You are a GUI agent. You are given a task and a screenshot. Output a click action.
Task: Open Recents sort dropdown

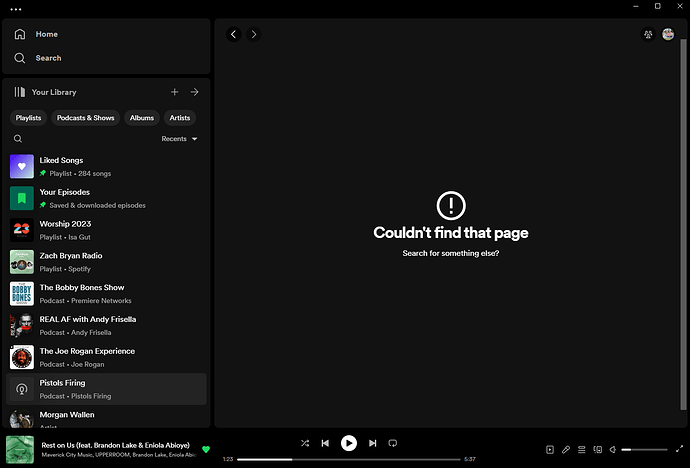179,139
